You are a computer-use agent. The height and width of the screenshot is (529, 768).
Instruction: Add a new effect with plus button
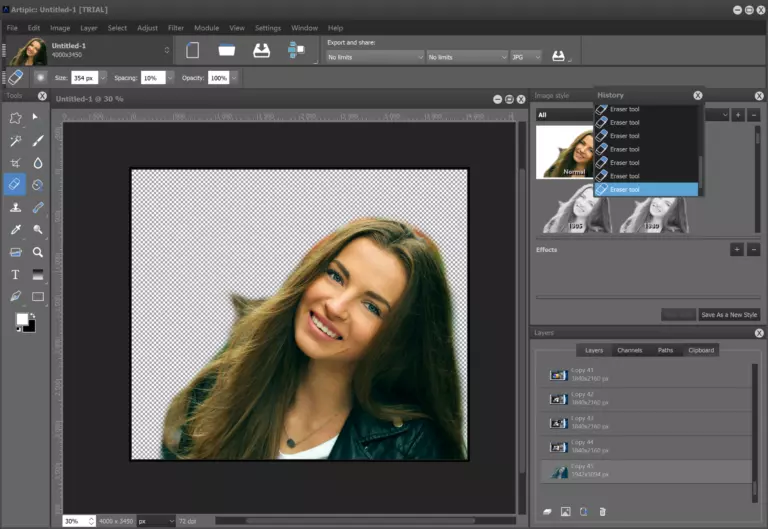(x=736, y=249)
